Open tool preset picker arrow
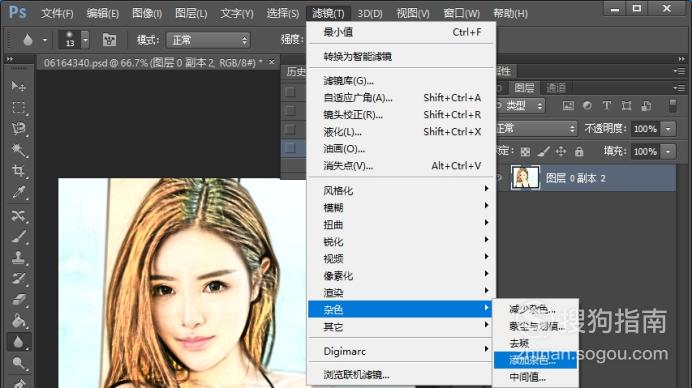Image resolution: width=692 pixels, height=388 pixels. pos(45,40)
